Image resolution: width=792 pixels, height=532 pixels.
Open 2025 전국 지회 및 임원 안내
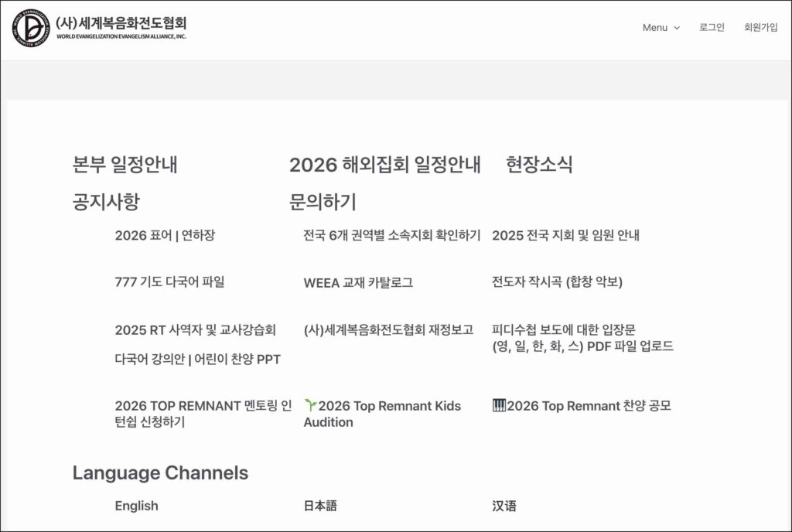pos(565,236)
